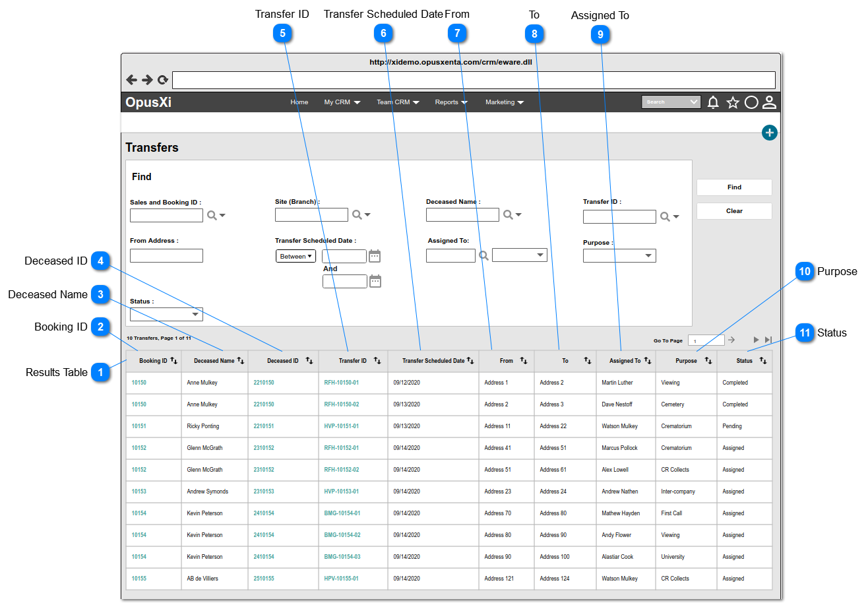
Task: Open calendar for first scheduled date
Action: tap(375, 256)
